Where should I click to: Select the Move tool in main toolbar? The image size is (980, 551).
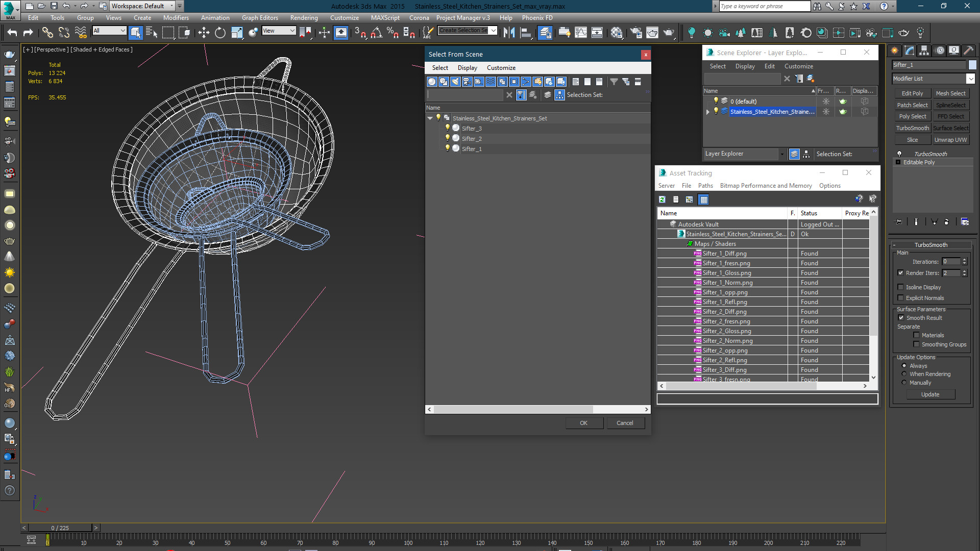[x=204, y=33]
